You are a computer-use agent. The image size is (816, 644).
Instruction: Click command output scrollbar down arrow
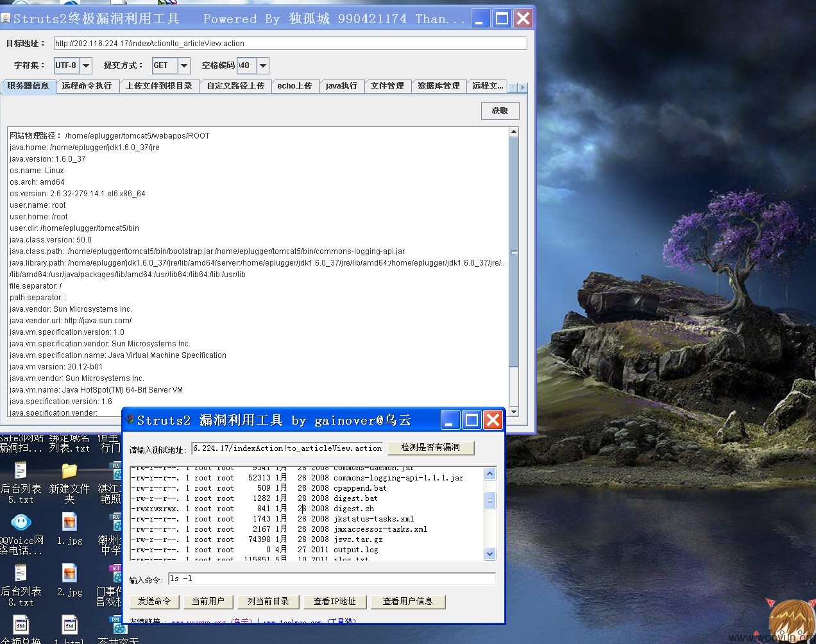(x=490, y=554)
